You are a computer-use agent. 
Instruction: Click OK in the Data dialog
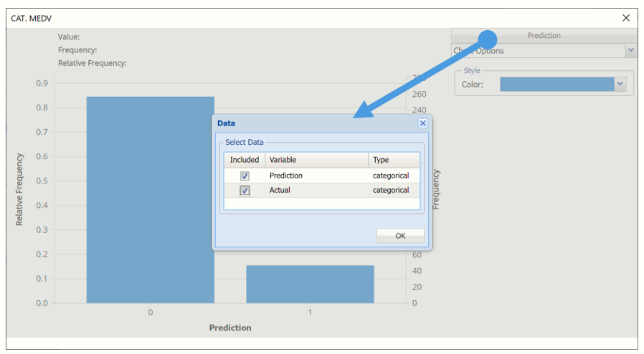[400, 236]
